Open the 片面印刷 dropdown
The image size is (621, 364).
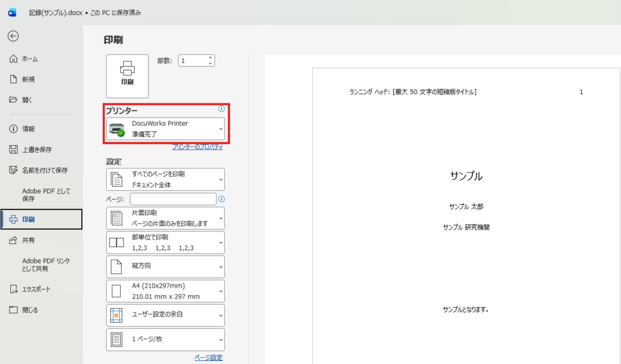point(166,218)
